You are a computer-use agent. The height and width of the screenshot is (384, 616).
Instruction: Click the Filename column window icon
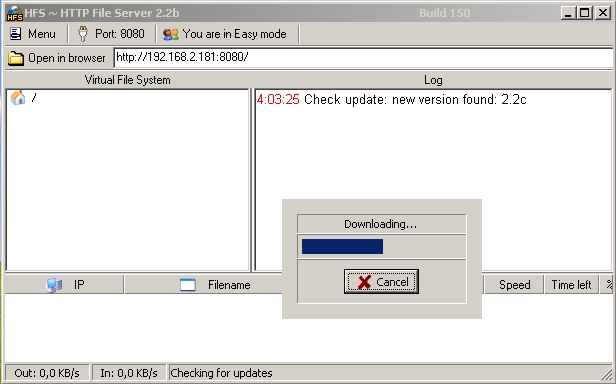[187, 285]
